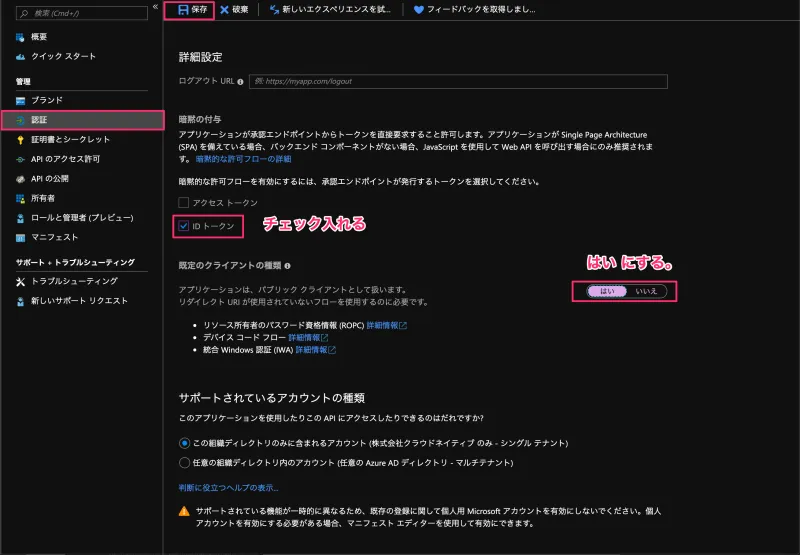Open the 判断に役立つヘルプの表示 link
This screenshot has height=555, width=800.
[x=229, y=488]
